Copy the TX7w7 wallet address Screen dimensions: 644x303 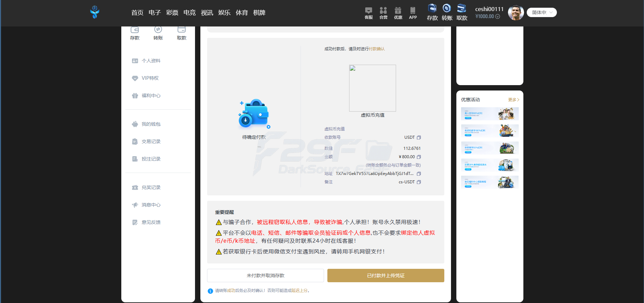(419, 174)
